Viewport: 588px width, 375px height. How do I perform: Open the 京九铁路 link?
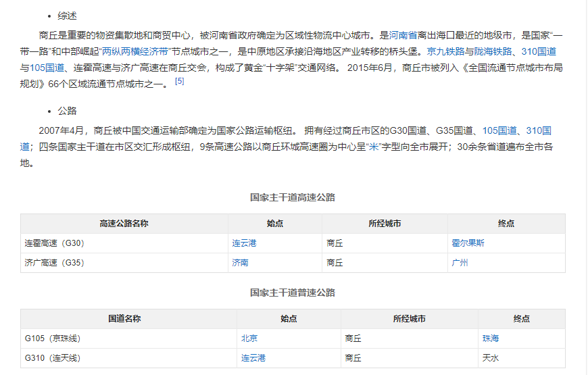click(x=445, y=51)
